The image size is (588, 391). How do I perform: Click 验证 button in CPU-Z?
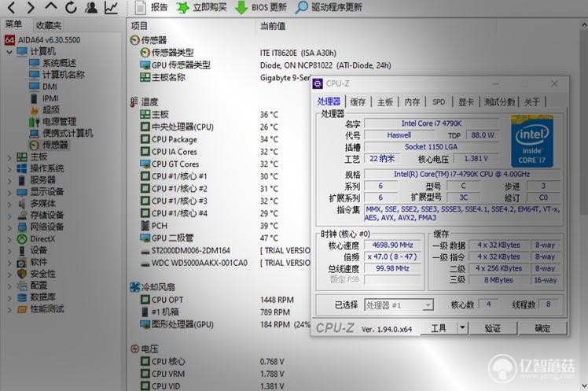(x=493, y=328)
